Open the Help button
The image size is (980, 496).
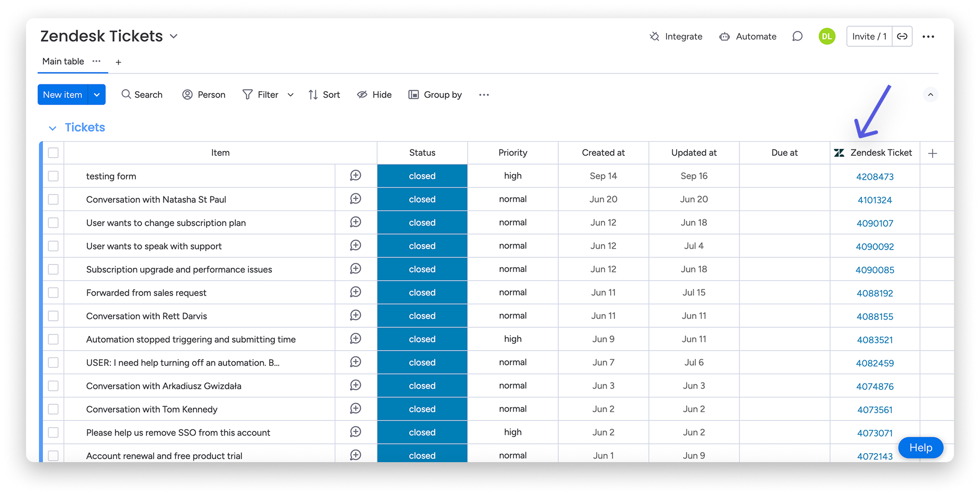[x=921, y=448]
